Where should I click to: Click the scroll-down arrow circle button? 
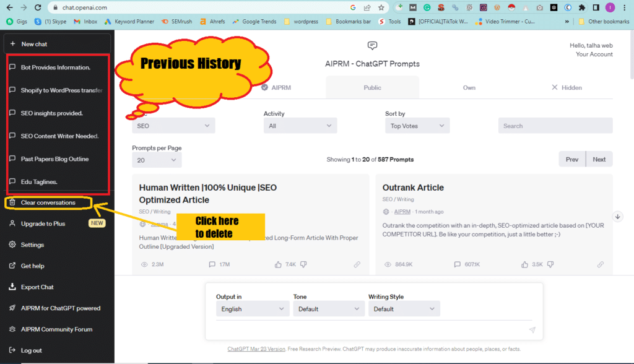618,217
